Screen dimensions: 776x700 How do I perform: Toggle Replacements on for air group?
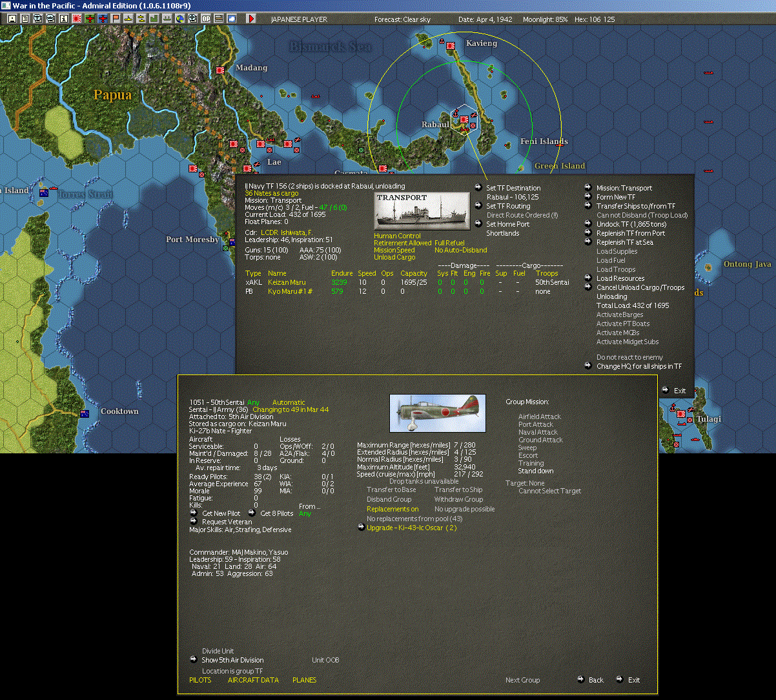393,509
